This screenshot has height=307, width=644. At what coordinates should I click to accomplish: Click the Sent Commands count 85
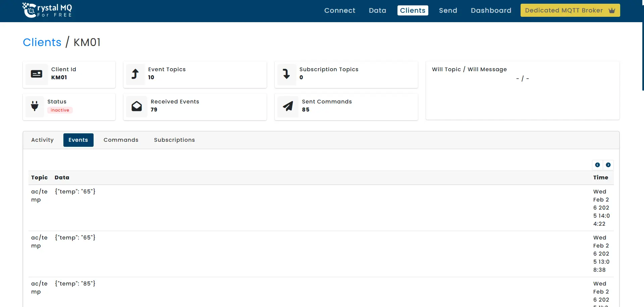click(x=306, y=110)
